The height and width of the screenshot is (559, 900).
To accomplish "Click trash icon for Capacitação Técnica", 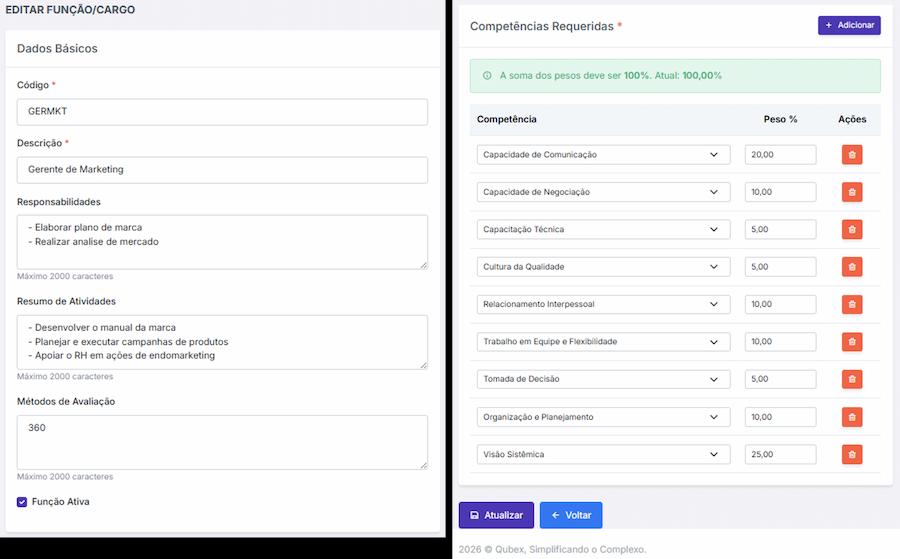I will pos(851,230).
